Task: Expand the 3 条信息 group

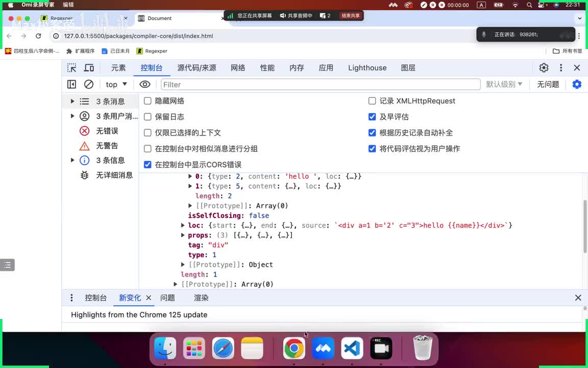Action: pos(72,160)
